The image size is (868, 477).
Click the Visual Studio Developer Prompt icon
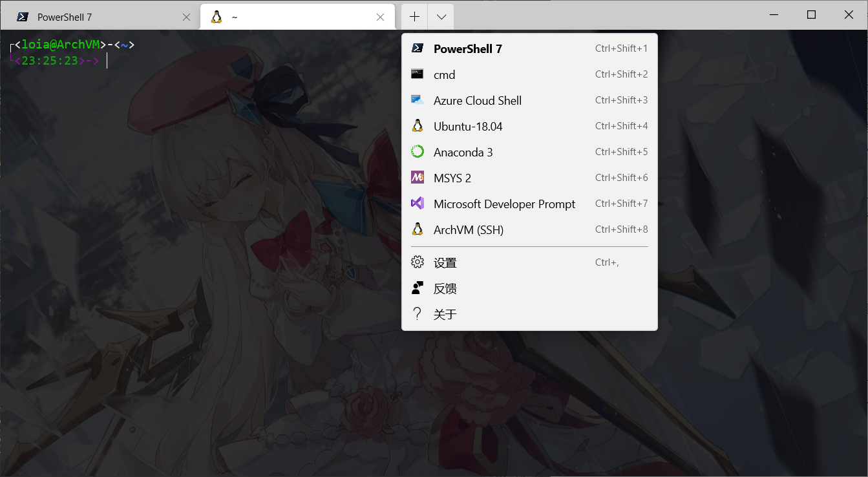[x=418, y=204]
